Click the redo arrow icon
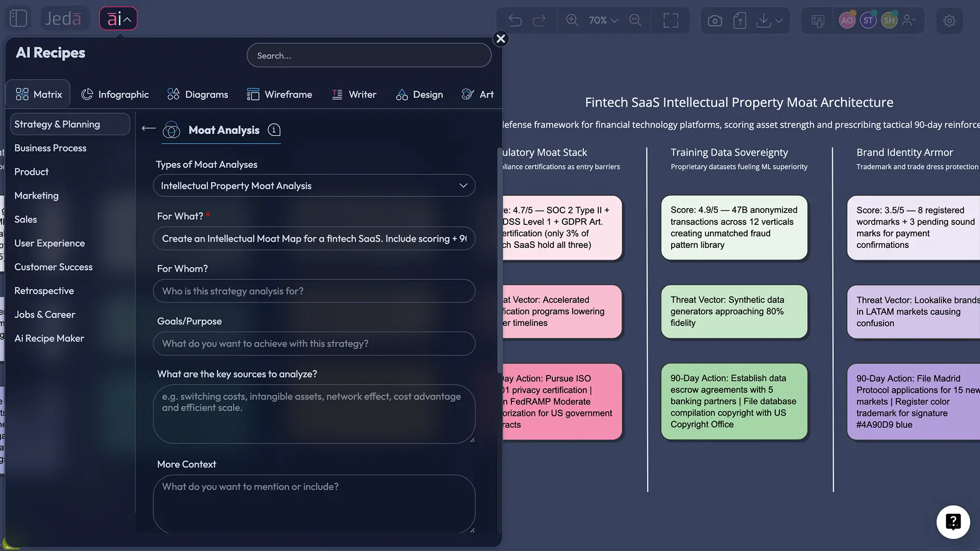The width and height of the screenshot is (980, 551). (x=539, y=20)
